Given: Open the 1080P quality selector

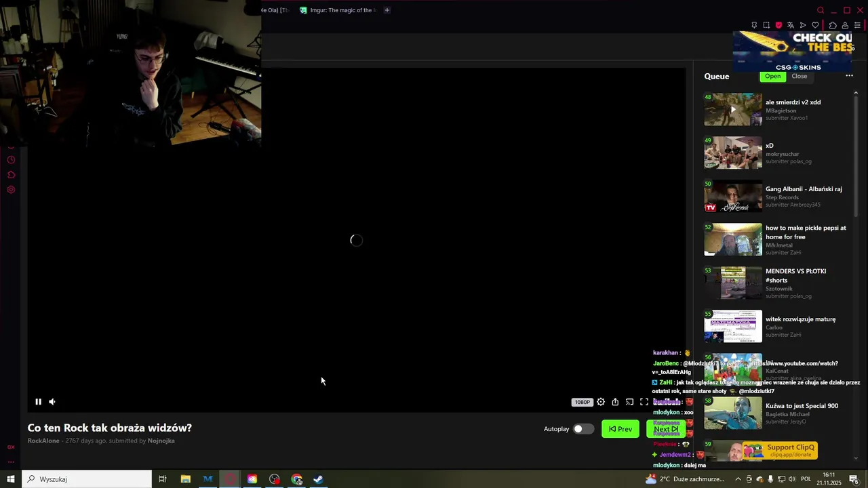Looking at the screenshot, I should click(x=583, y=402).
